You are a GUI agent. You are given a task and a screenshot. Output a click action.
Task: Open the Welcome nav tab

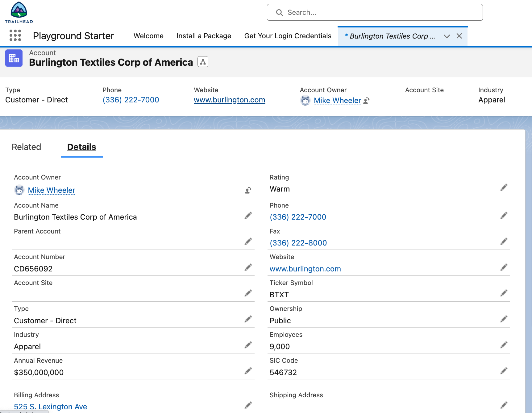pos(148,36)
